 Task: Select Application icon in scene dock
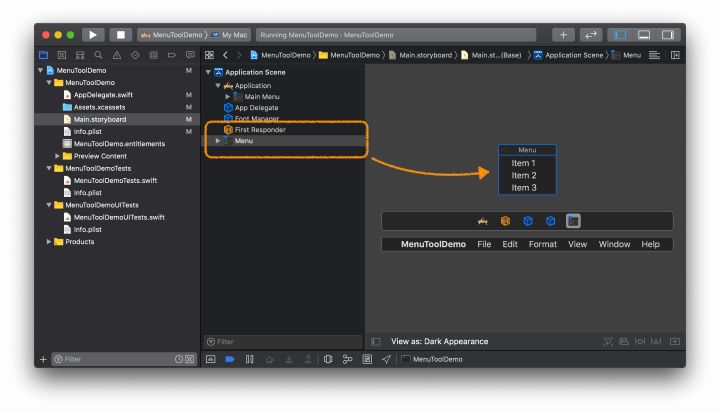(483, 221)
